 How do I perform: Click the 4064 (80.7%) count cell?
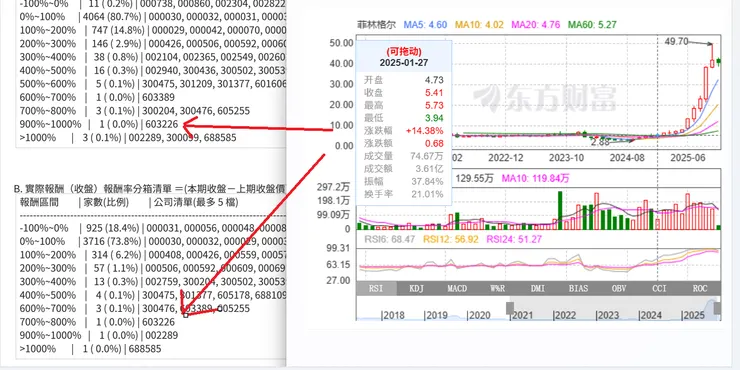(112, 17)
